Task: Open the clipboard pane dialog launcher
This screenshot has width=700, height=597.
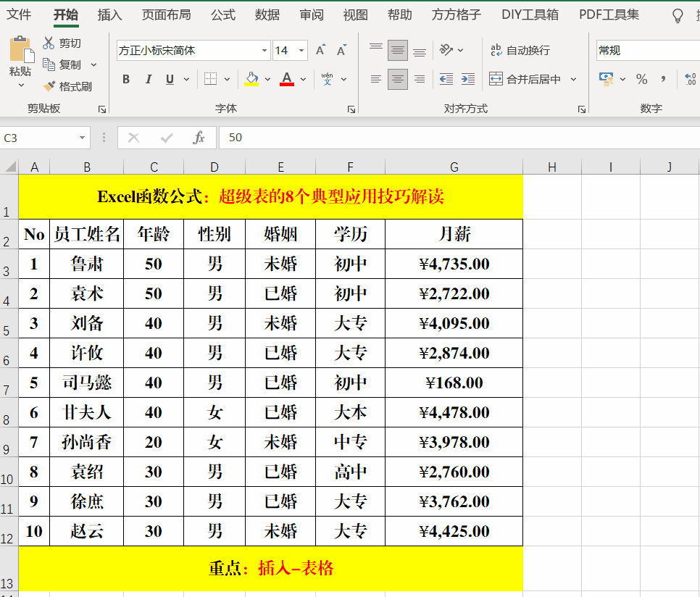Action: pyautogui.click(x=102, y=109)
